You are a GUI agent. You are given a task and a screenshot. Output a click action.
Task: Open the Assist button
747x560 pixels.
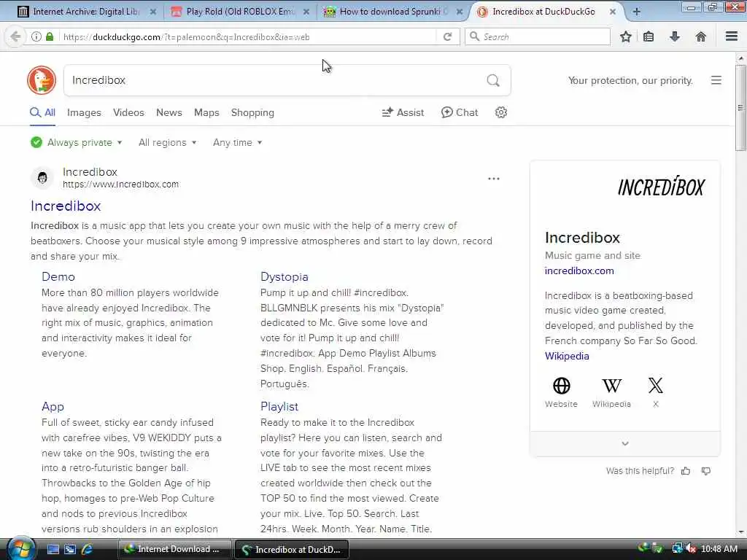click(x=403, y=112)
